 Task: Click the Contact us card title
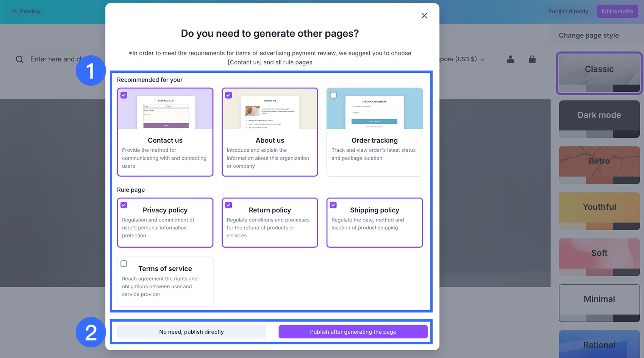pos(165,140)
